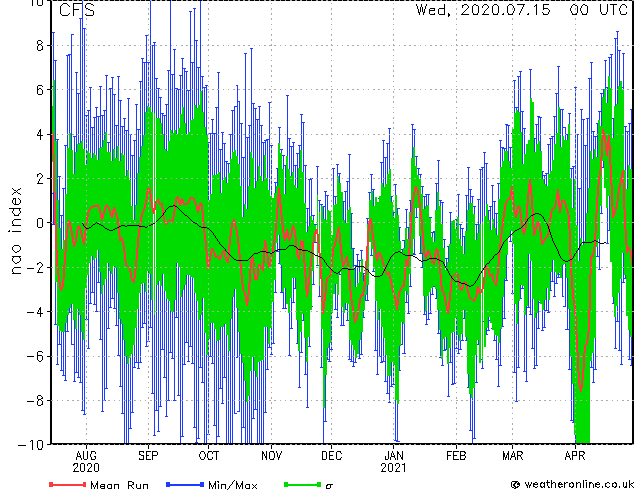The width and height of the screenshot is (634, 490).
Task: Click the y-axis value 8
Action: click(x=40, y=46)
